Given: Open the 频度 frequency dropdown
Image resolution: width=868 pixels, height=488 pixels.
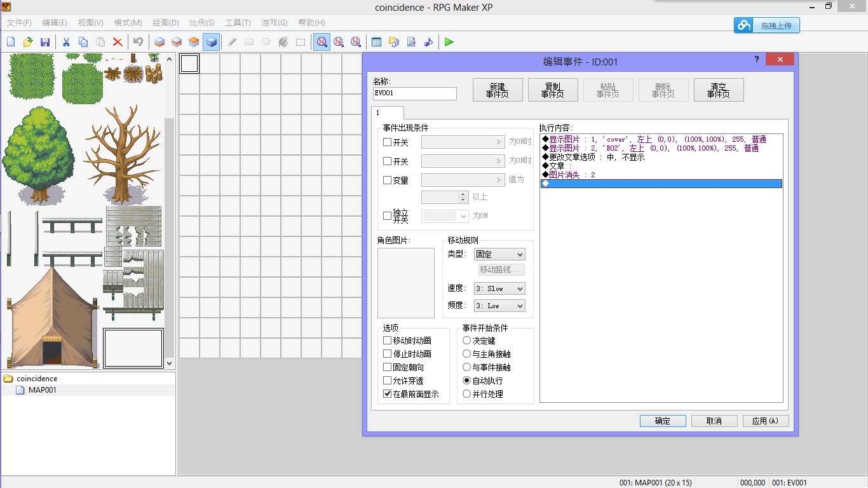Looking at the screenshot, I should click(499, 306).
